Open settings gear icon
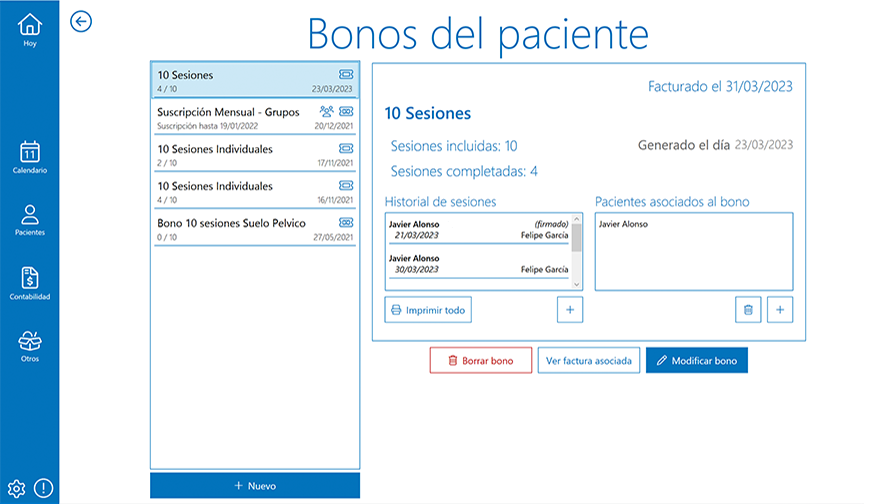Viewport: 896px width, 504px height. [x=16, y=489]
